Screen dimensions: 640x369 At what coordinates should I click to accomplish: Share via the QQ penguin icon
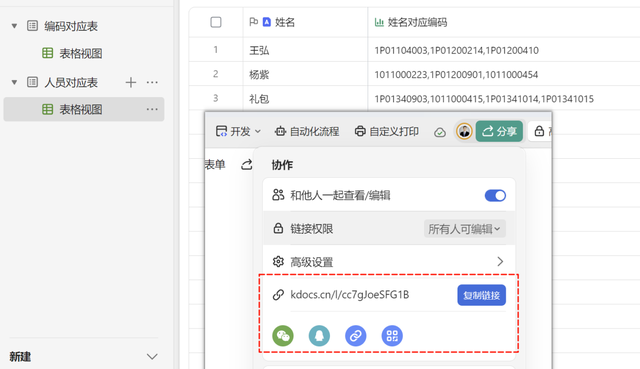click(x=319, y=336)
